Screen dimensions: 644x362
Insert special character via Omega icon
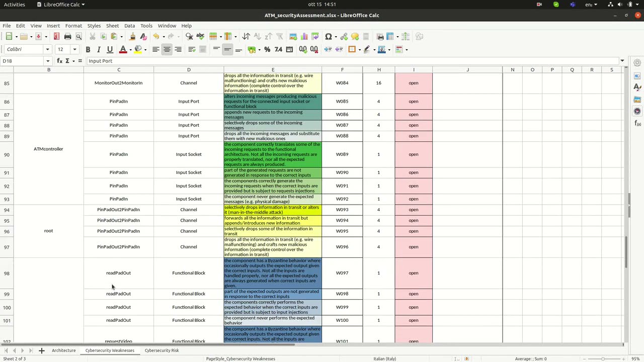click(329, 36)
